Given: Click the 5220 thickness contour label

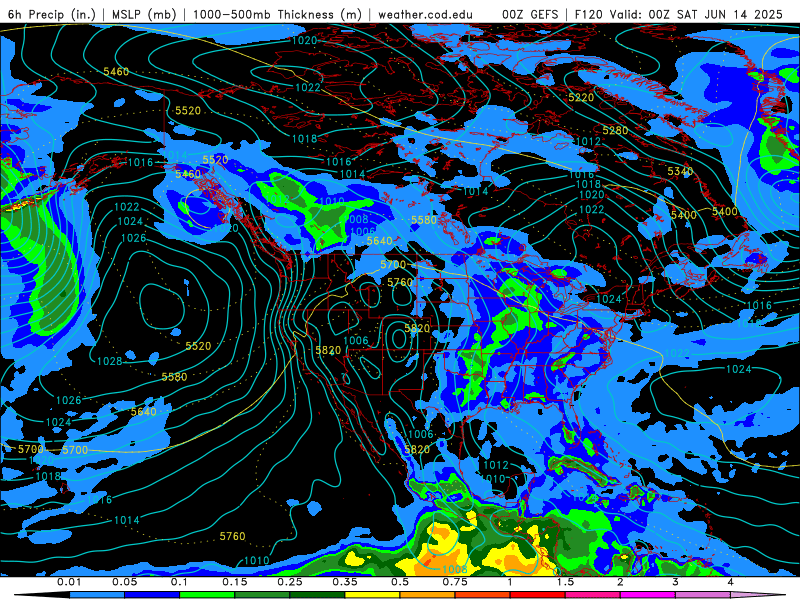Looking at the screenshot, I should pyautogui.click(x=581, y=97).
